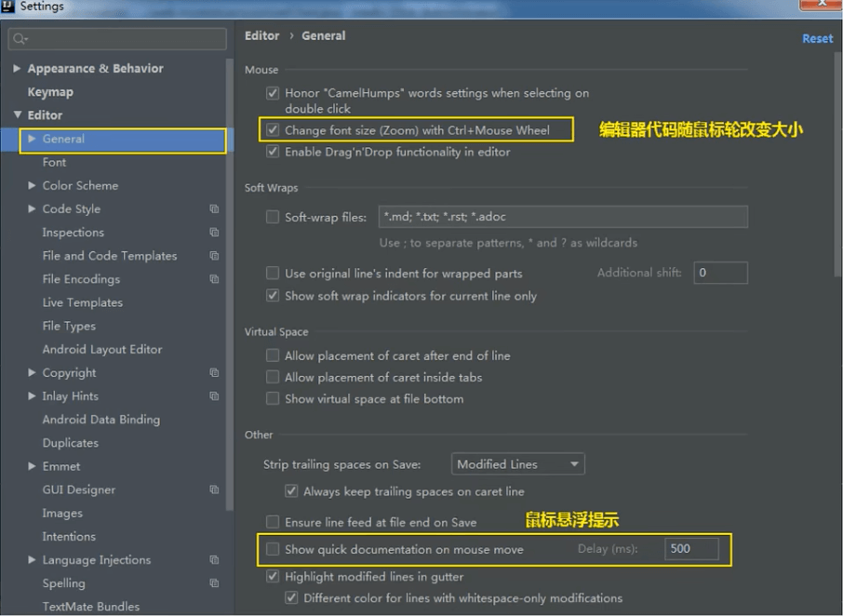
Task: Click the icon next to GUI Designer
Action: tap(214, 489)
